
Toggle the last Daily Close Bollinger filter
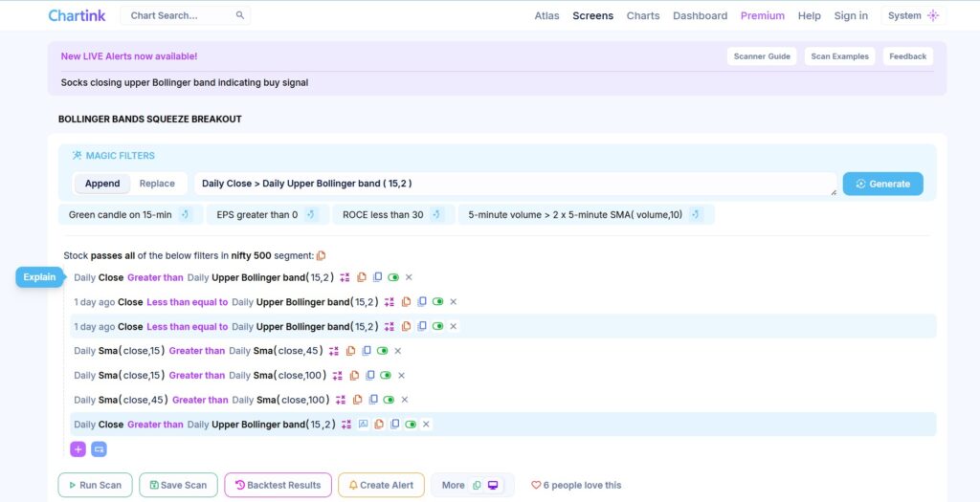[x=411, y=425]
